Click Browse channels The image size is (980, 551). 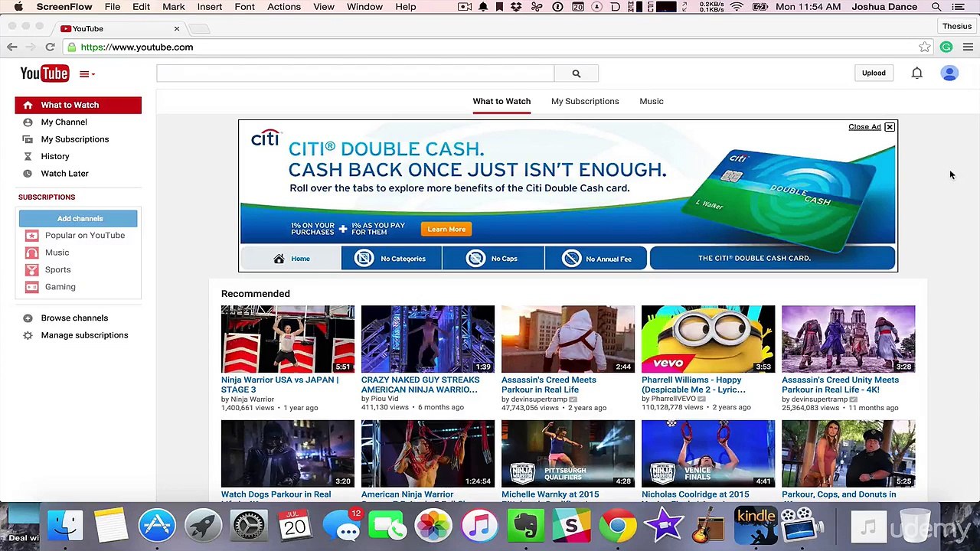click(x=74, y=318)
